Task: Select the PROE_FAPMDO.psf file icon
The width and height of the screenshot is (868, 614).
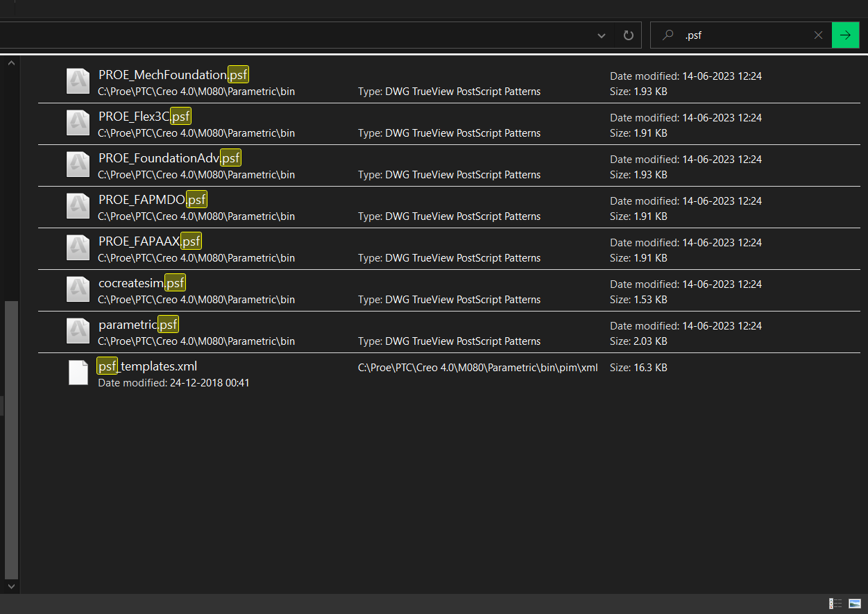Action: 78,206
